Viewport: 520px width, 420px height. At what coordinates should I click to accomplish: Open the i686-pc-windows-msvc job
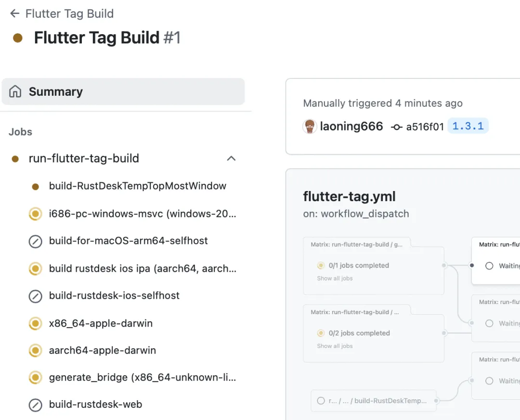(143, 214)
